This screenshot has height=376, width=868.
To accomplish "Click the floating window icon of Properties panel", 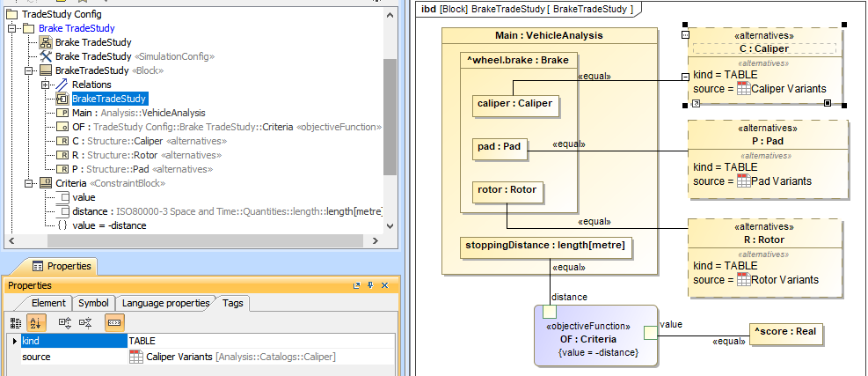I will pos(357,285).
